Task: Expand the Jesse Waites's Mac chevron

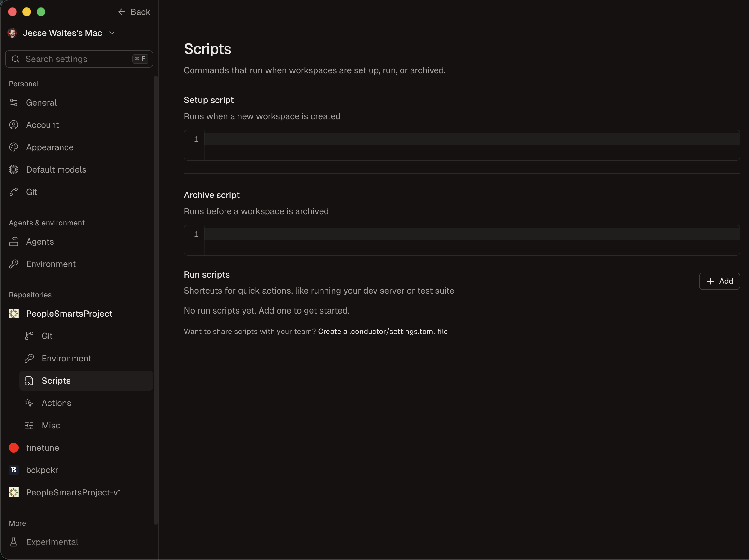Action: (x=112, y=33)
